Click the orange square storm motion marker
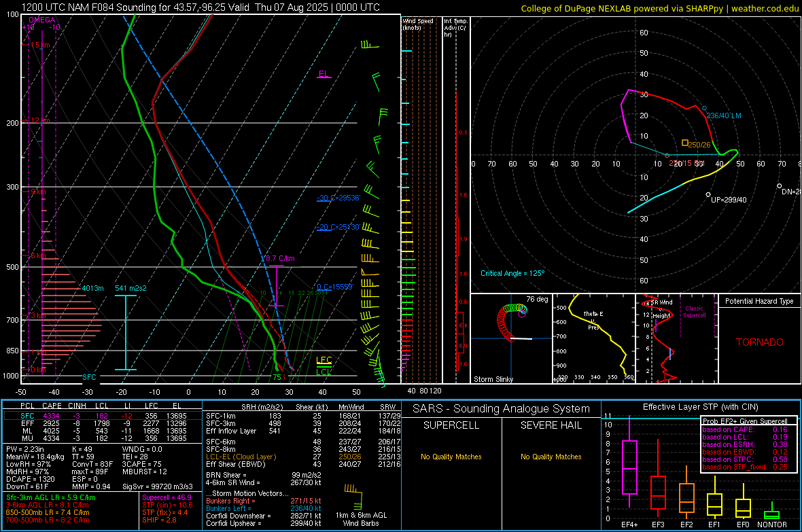Image resolution: width=802 pixels, height=532 pixels. (x=685, y=143)
